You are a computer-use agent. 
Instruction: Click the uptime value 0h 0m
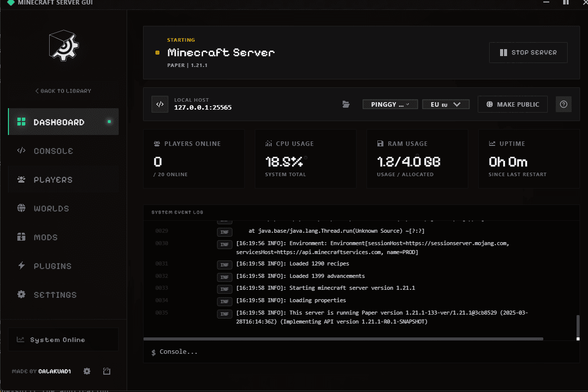click(x=508, y=162)
